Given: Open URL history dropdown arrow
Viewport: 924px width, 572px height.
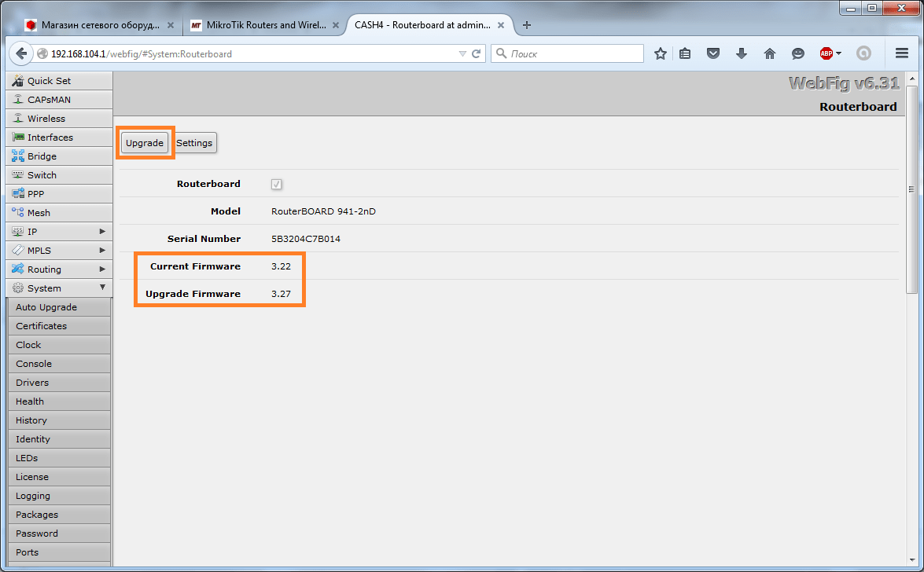Looking at the screenshot, I should pyautogui.click(x=462, y=54).
